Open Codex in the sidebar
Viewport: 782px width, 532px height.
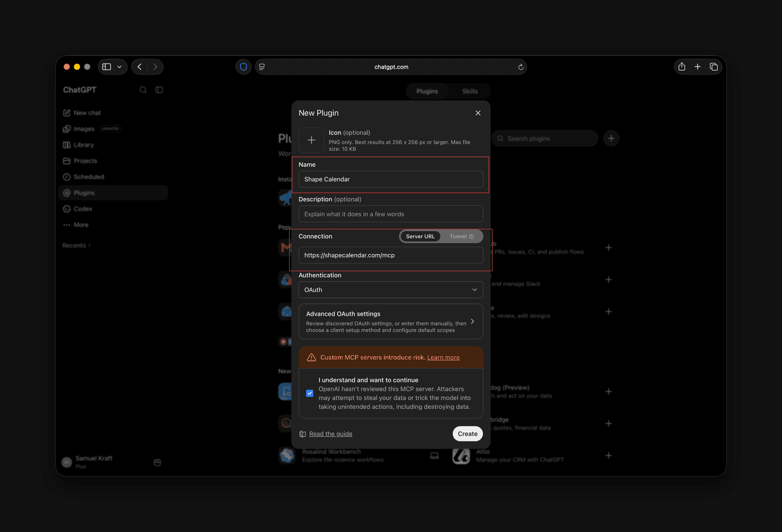(x=113, y=209)
